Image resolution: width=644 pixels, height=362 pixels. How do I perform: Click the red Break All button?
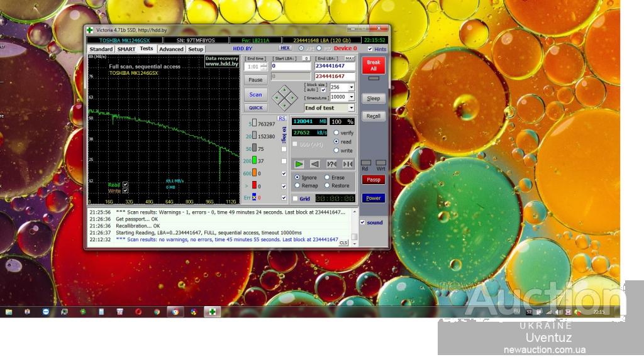click(x=374, y=65)
